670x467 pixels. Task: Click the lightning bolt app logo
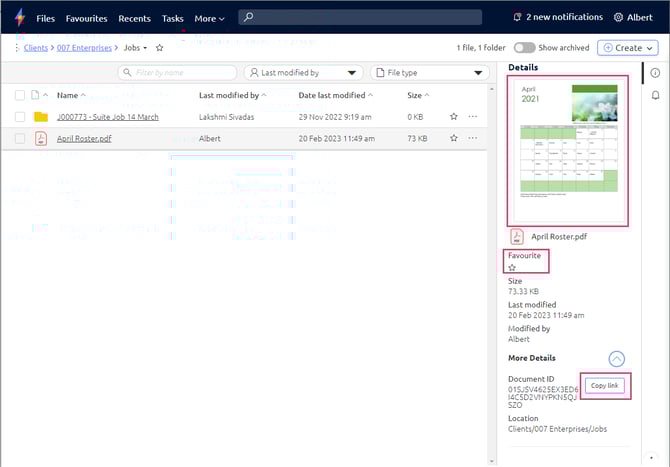(x=20, y=18)
